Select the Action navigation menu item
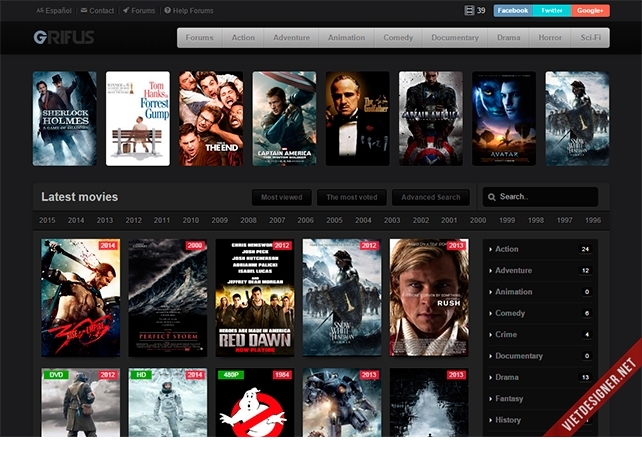 point(243,38)
